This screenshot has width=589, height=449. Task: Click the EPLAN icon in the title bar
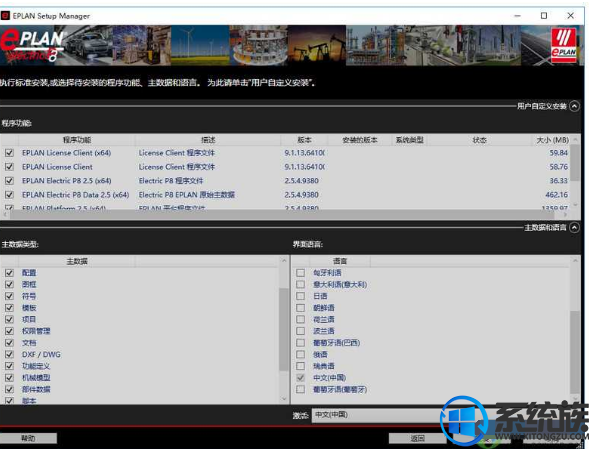(x=5, y=16)
